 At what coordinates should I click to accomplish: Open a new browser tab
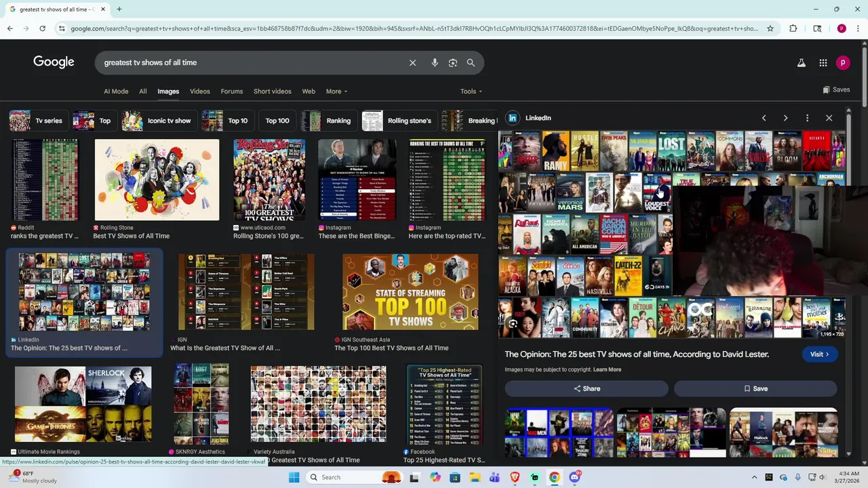click(x=119, y=9)
